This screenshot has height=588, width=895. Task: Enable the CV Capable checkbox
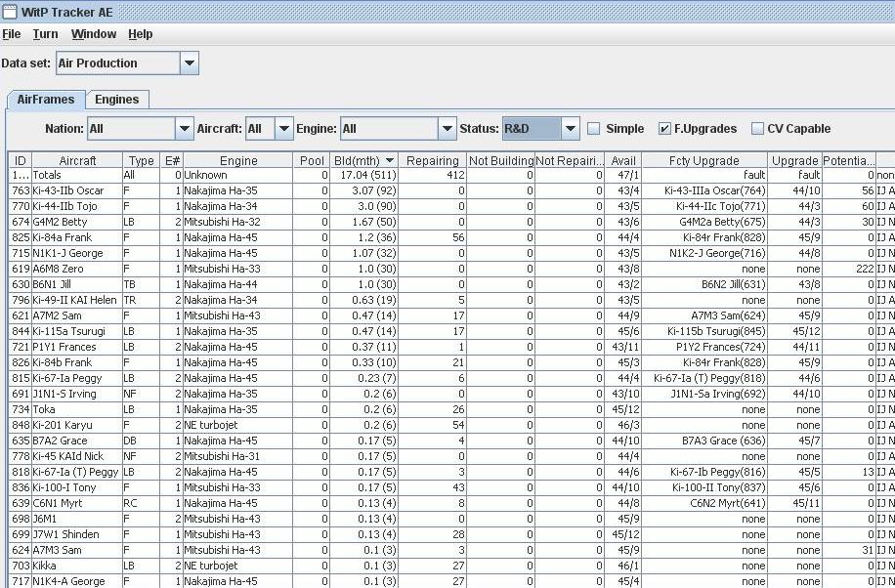tap(757, 129)
